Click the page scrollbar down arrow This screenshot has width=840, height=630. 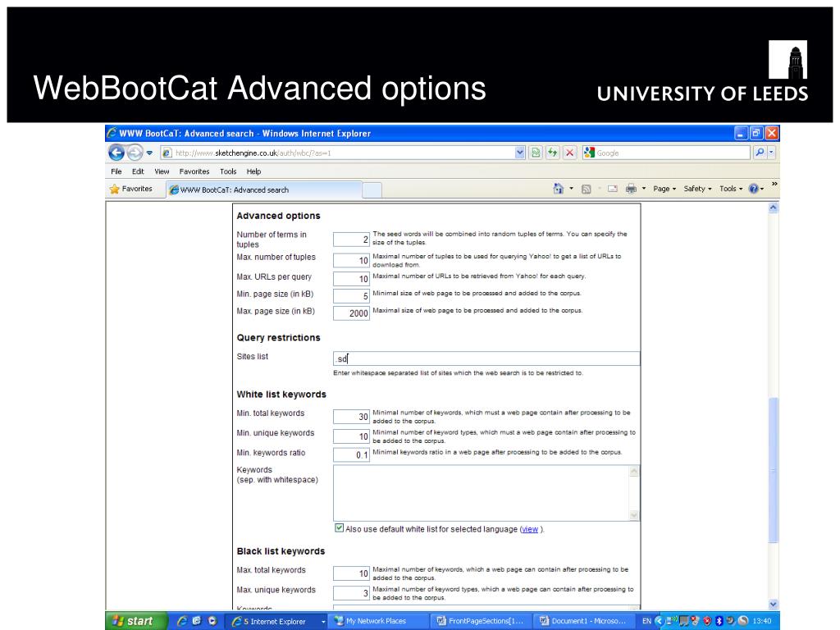[773, 604]
